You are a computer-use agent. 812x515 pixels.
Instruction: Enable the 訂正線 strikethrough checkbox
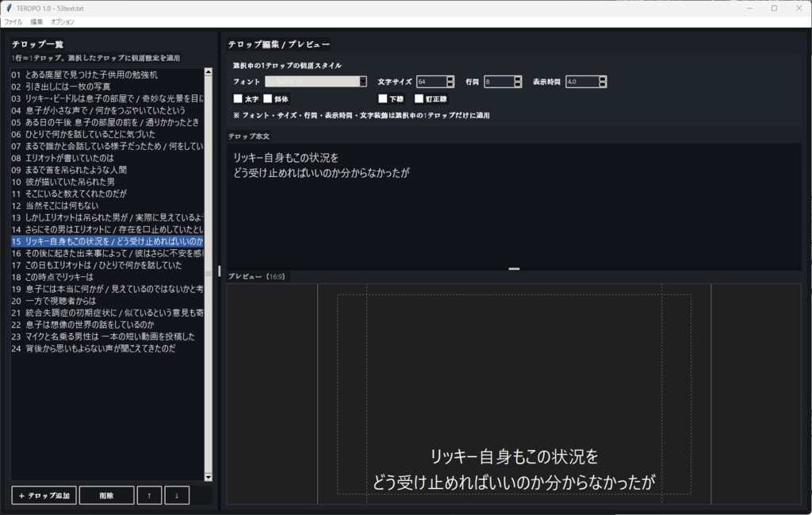[419, 98]
